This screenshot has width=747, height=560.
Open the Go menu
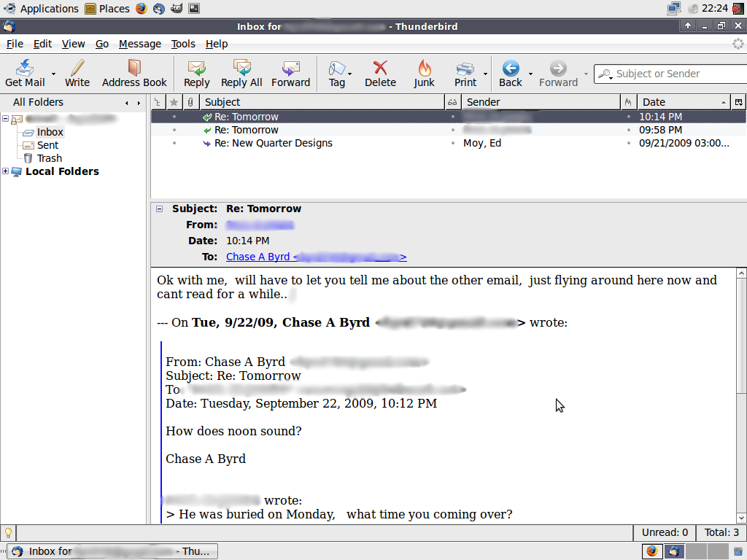[102, 44]
